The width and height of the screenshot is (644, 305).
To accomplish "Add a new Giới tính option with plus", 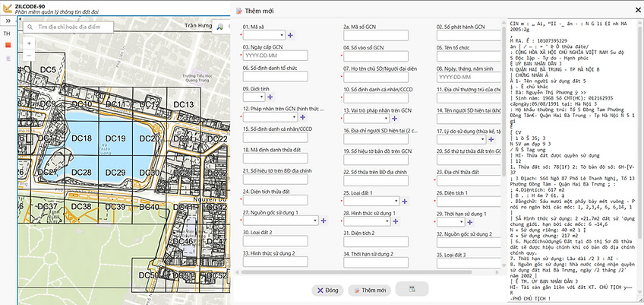I will tap(270, 97).
